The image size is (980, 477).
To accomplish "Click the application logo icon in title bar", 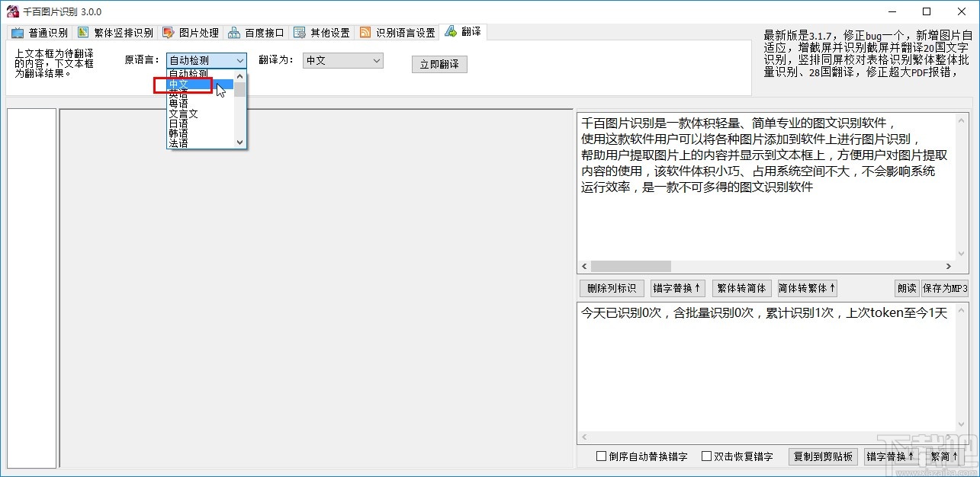I will pos(11,11).
